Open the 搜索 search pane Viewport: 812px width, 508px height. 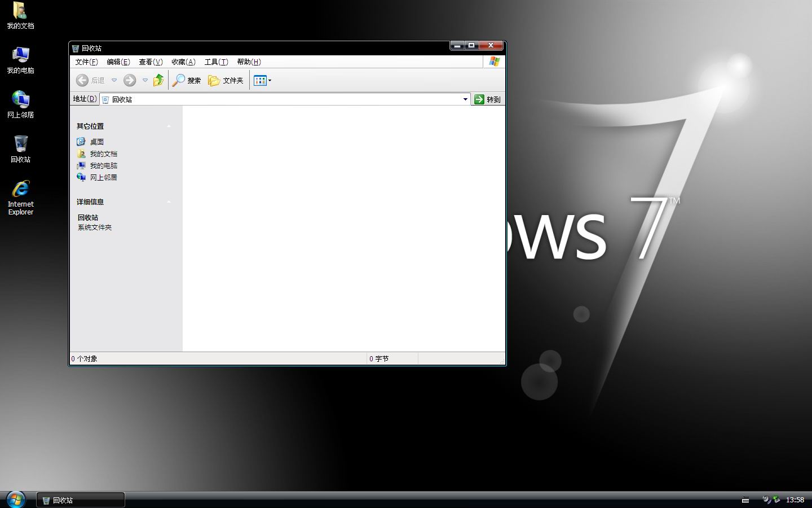click(x=187, y=80)
